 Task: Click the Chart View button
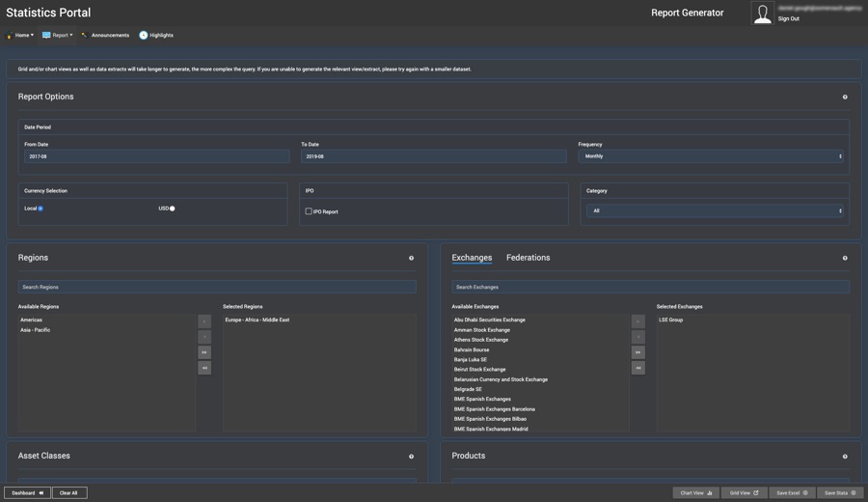pos(695,492)
